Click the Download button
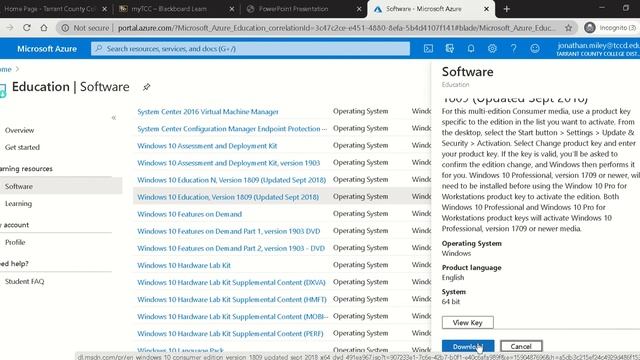The height and width of the screenshot is (360, 640). 468,347
